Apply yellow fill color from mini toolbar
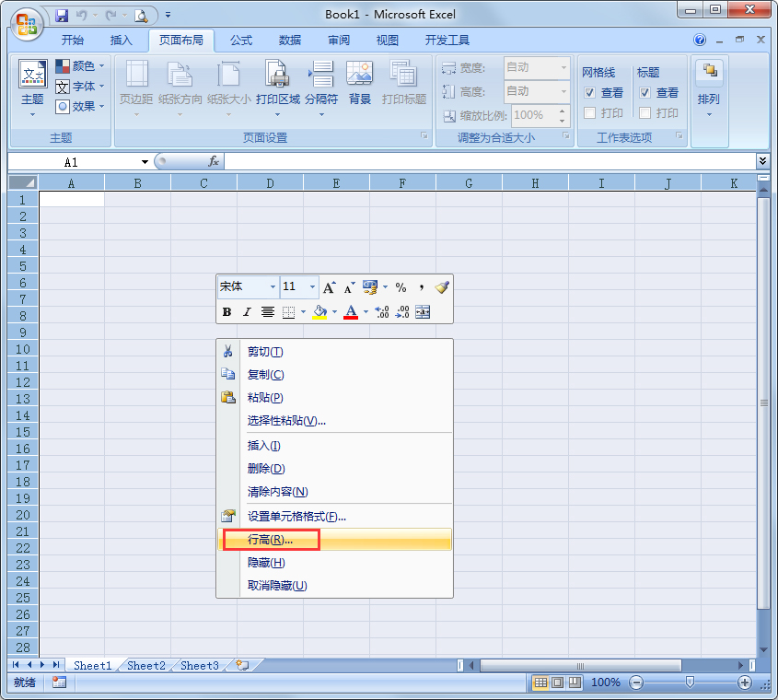 (321, 312)
